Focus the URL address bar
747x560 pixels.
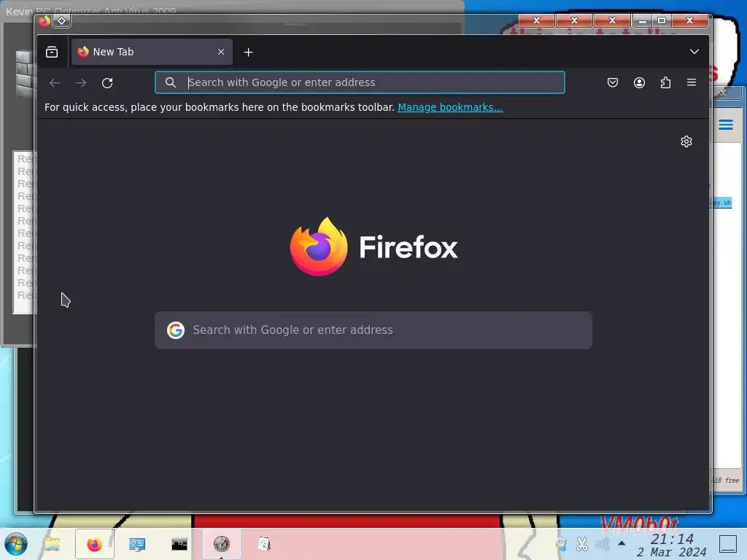coord(360,82)
